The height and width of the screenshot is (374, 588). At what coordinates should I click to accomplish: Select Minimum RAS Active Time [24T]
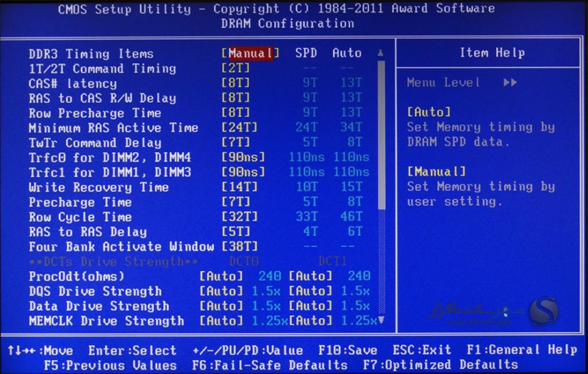tap(240, 127)
